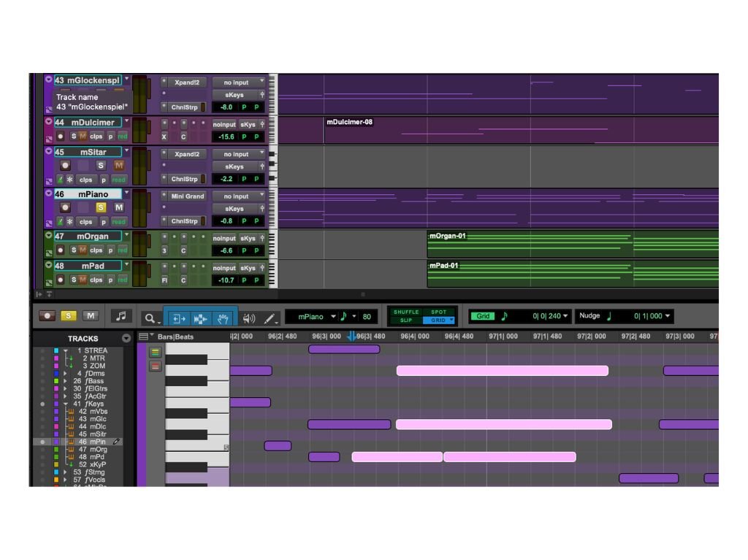
Task: Collapse the 41 fKeys folder in track list
Action: pyautogui.click(x=65, y=404)
